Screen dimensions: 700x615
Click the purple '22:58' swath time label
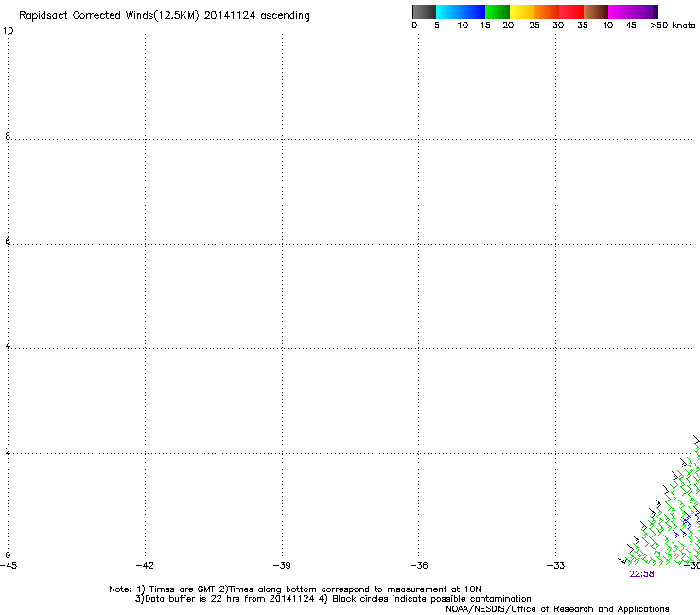point(641,574)
